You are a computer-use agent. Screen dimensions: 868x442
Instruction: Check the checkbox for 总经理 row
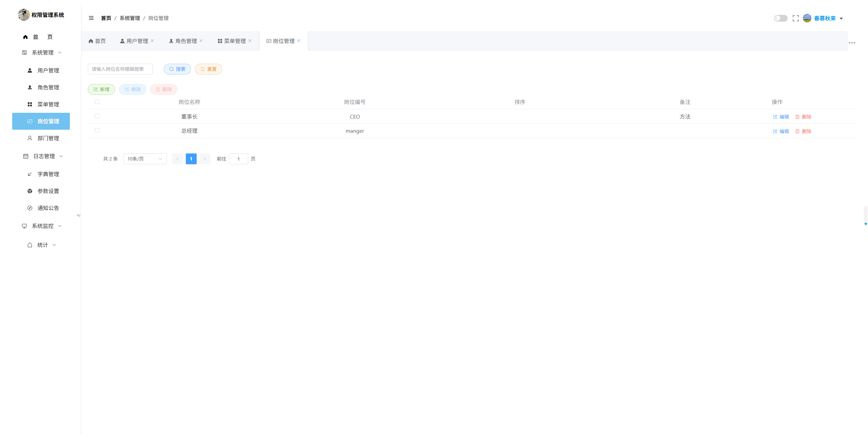point(97,130)
